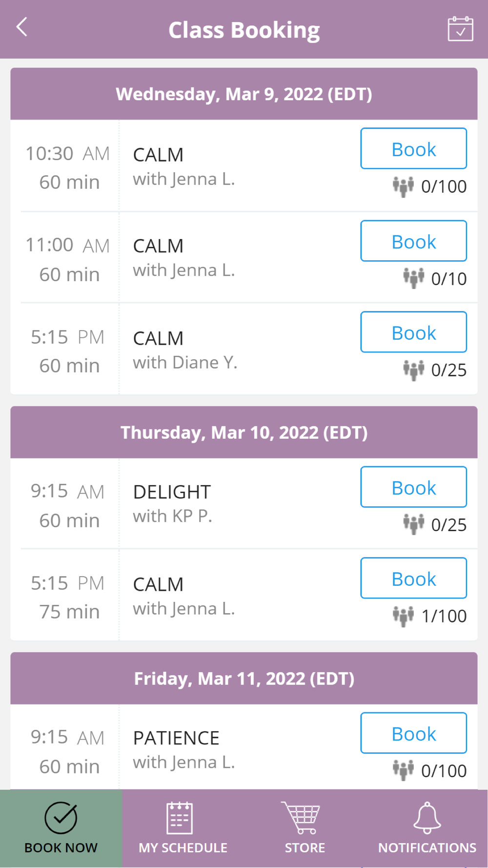Click attendee icon showing 1/100 capacity
The height and width of the screenshot is (868, 488).
[403, 616]
